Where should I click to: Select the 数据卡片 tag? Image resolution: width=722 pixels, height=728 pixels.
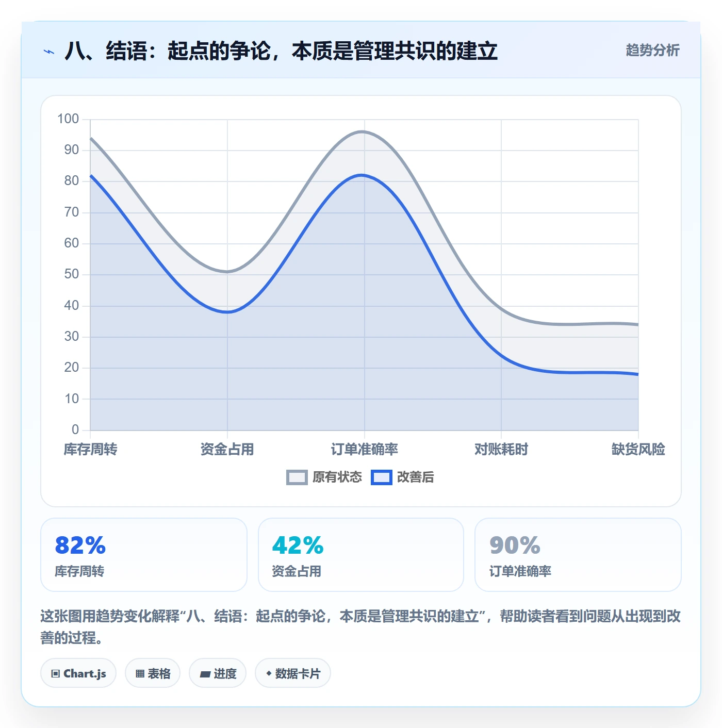(x=293, y=673)
